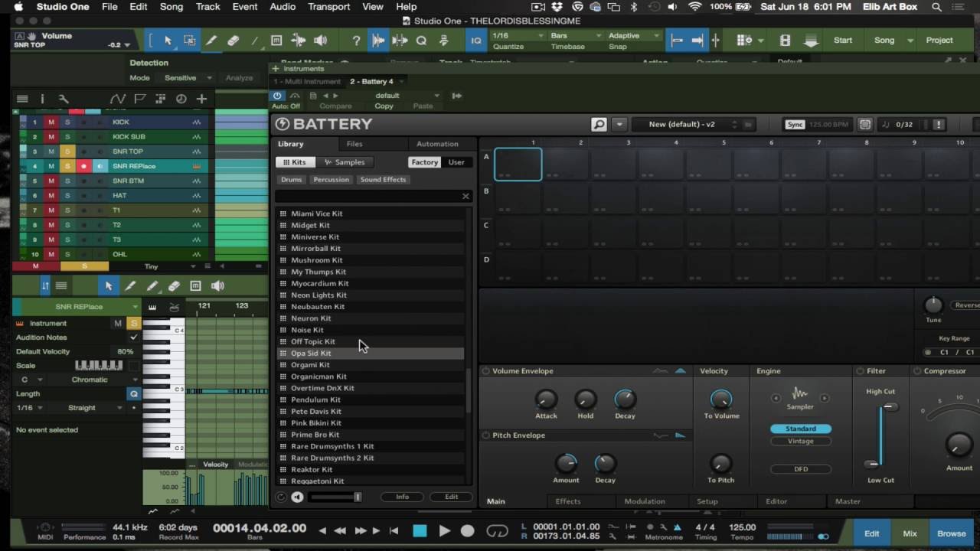This screenshot has height=551, width=980.
Task: Select the Pendulum Kit entry
Action: point(371,400)
